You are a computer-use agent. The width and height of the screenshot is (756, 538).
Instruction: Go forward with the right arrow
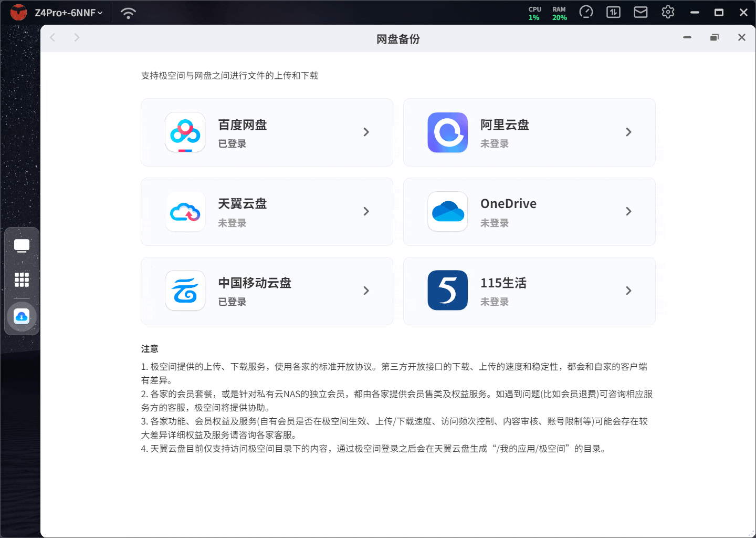click(x=77, y=37)
